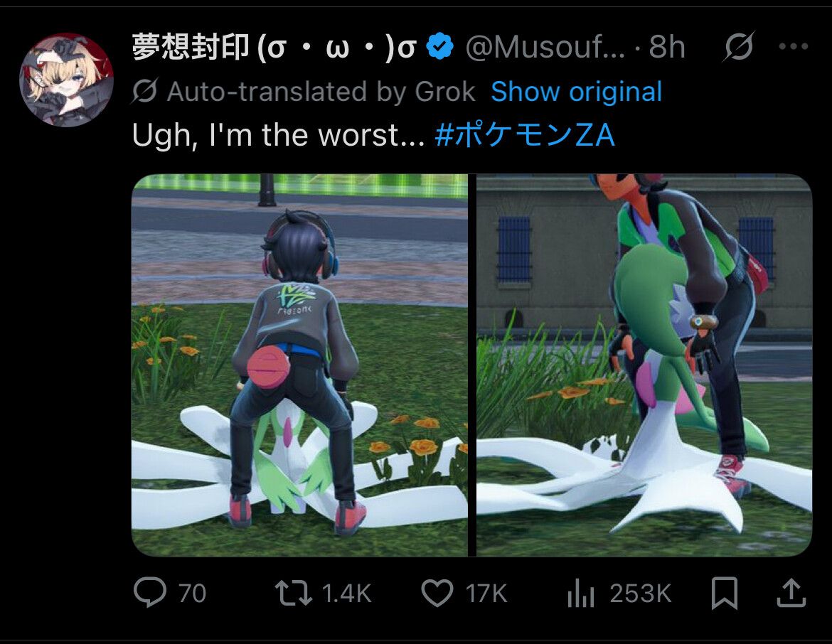Open the three-dot more options menu
832x644 pixels.
[x=794, y=47]
